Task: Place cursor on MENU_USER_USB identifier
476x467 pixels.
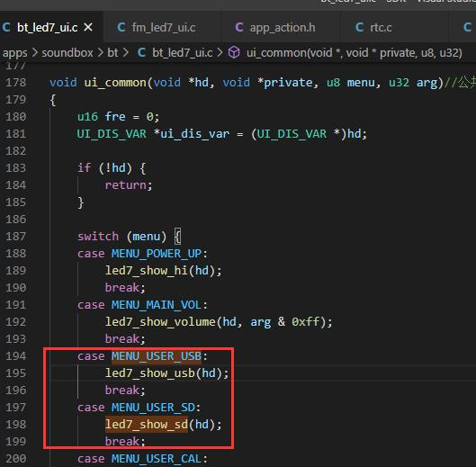Action: [157, 356]
